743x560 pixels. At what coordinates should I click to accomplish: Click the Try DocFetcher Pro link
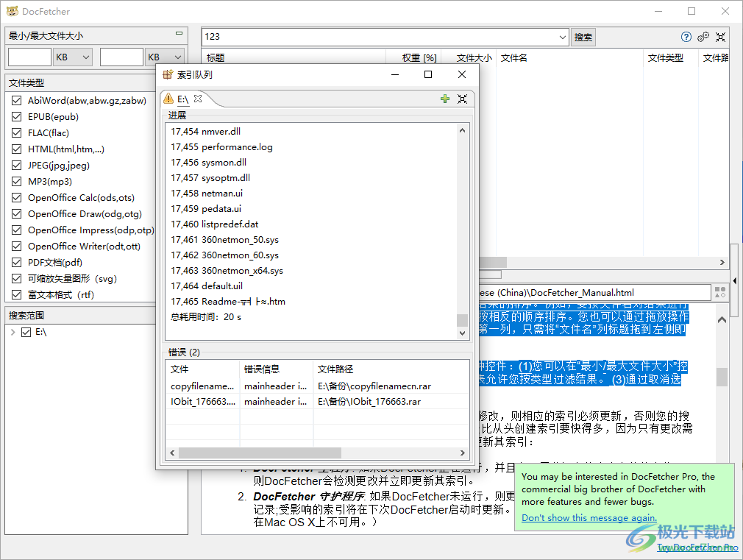[697, 547]
